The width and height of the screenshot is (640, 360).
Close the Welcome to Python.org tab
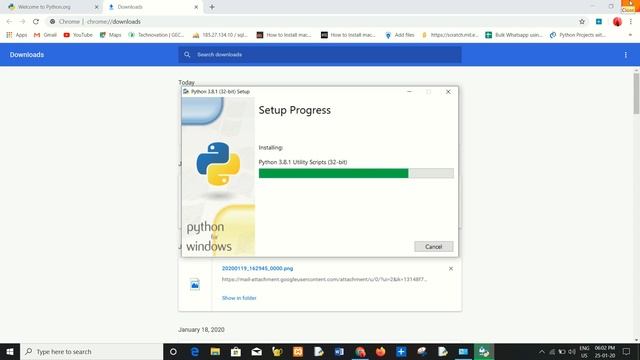(97, 7)
